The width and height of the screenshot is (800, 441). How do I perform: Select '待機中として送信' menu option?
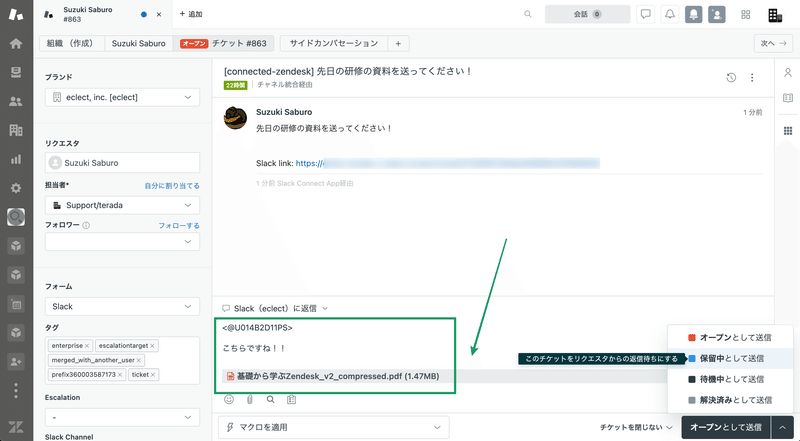click(730, 379)
